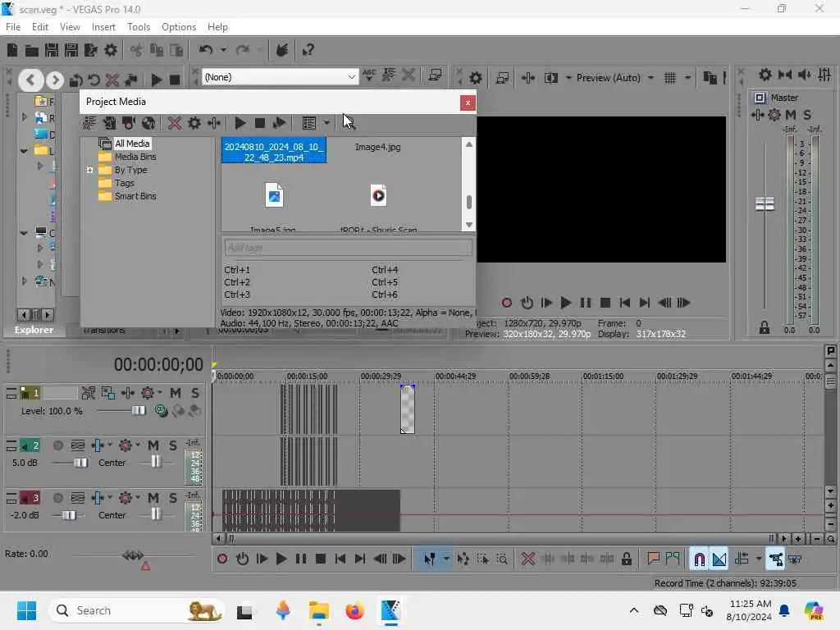Adjust track 3 volume slider

click(69, 515)
